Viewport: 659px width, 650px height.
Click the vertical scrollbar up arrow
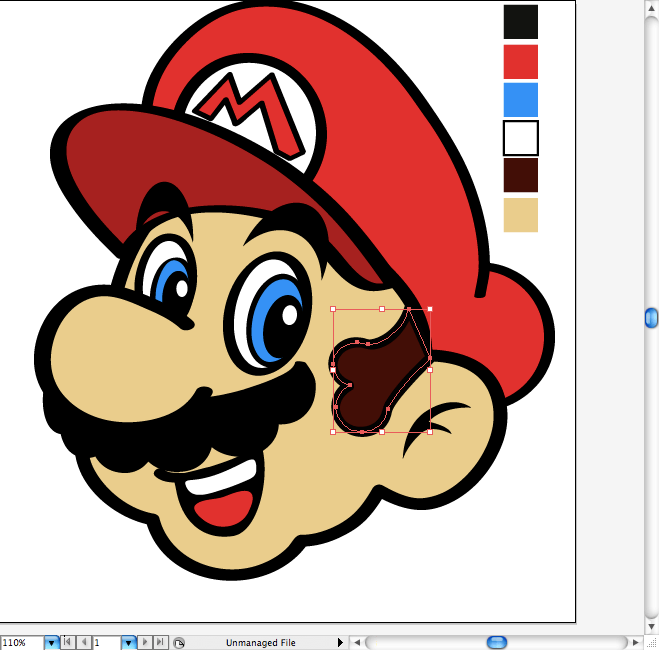652,8
